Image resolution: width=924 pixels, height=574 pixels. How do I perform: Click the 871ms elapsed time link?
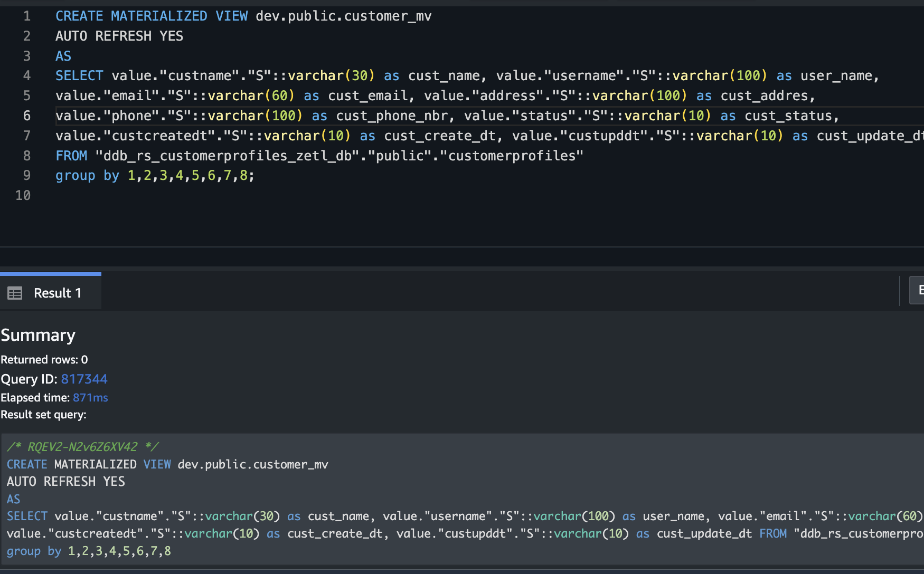tap(90, 397)
